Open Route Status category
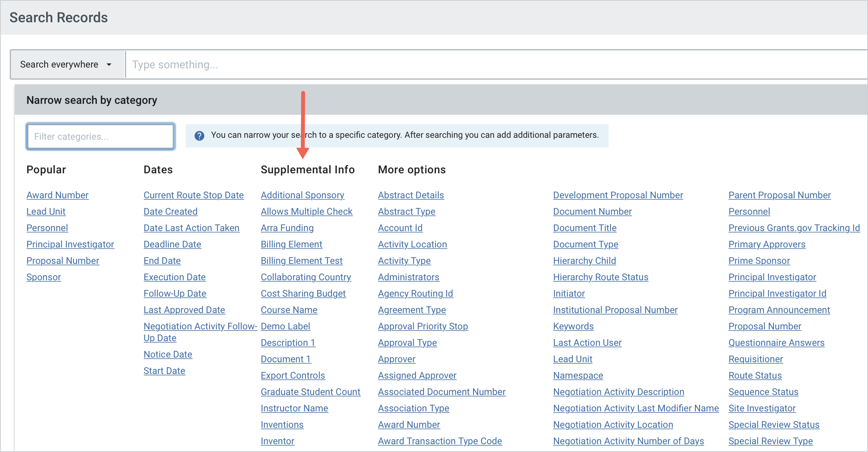 coord(755,375)
